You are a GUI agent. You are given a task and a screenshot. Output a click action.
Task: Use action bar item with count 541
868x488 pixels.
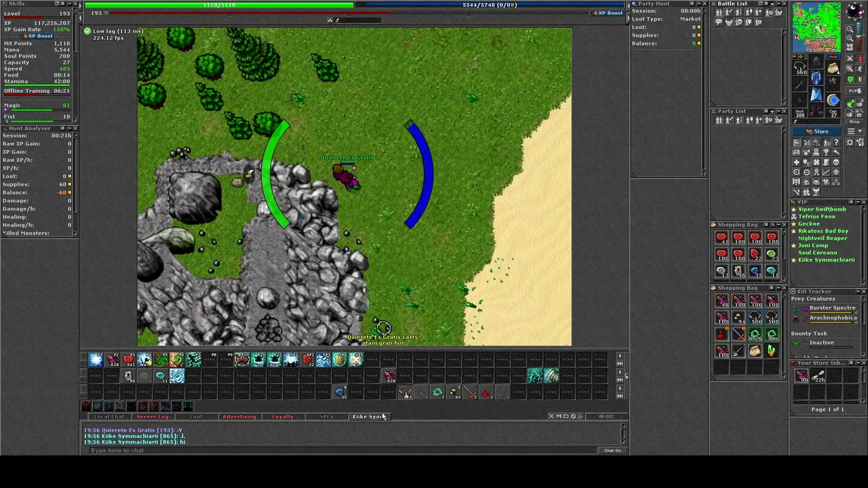128,360
